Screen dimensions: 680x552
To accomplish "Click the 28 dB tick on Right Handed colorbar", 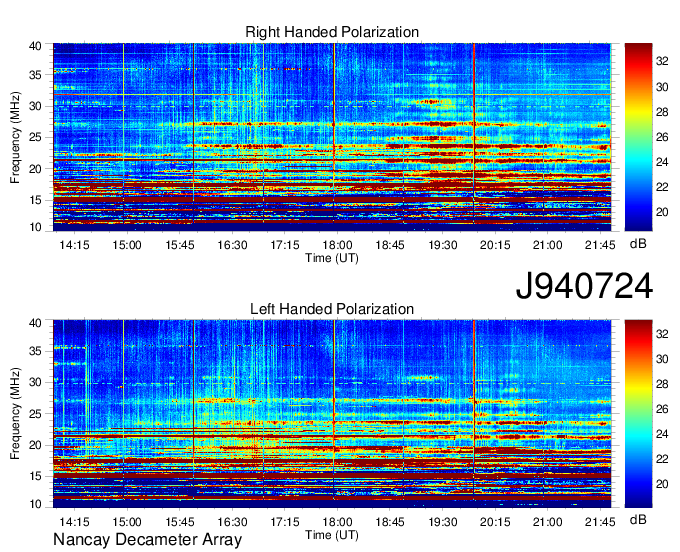I will [x=662, y=112].
